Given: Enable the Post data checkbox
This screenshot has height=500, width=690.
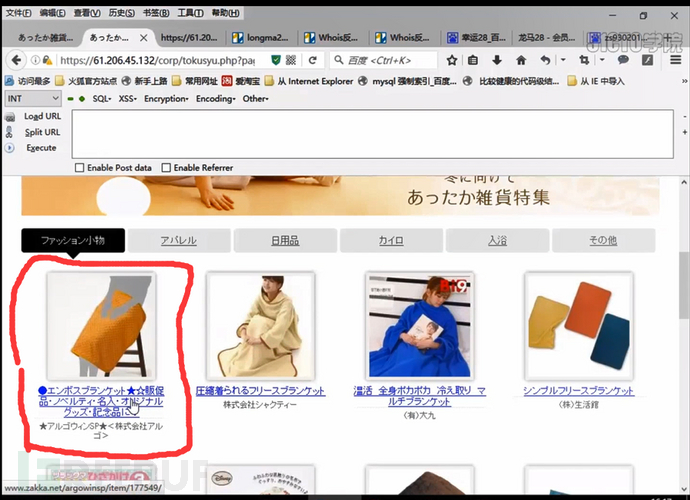Looking at the screenshot, I should click(79, 168).
